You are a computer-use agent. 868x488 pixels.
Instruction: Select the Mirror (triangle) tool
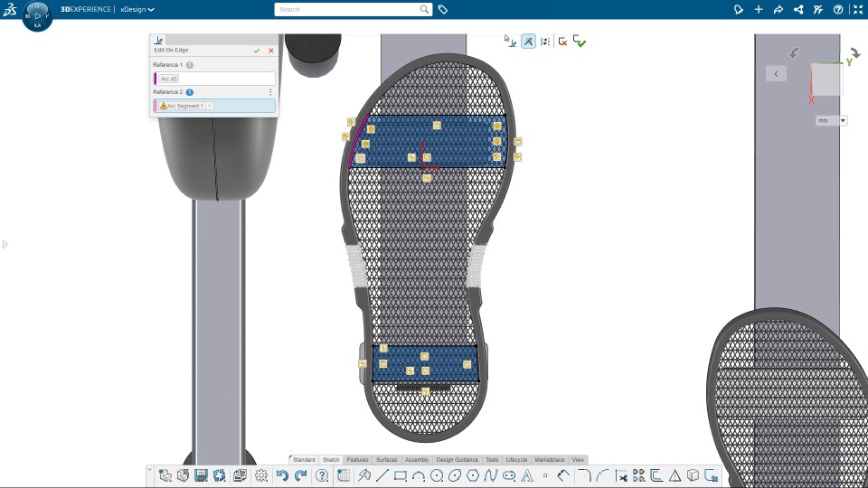click(x=675, y=475)
